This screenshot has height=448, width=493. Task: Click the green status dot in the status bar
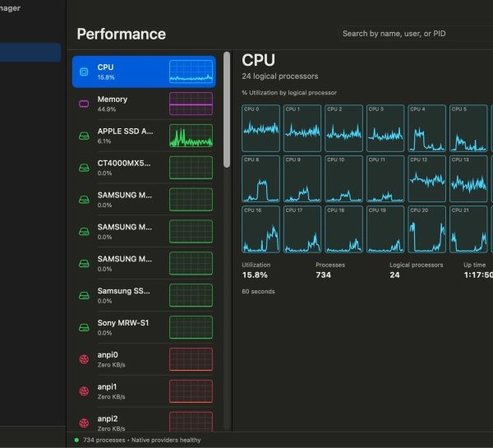coord(76,440)
